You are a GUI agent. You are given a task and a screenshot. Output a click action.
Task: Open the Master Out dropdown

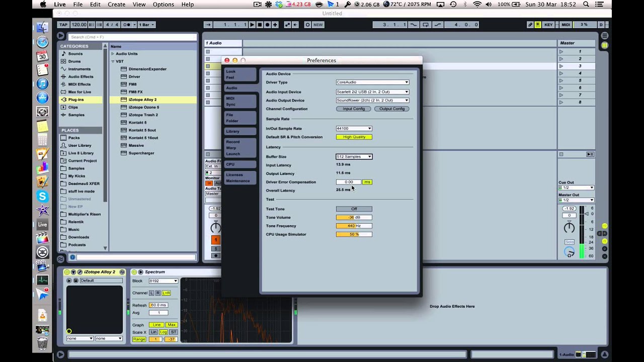click(577, 200)
